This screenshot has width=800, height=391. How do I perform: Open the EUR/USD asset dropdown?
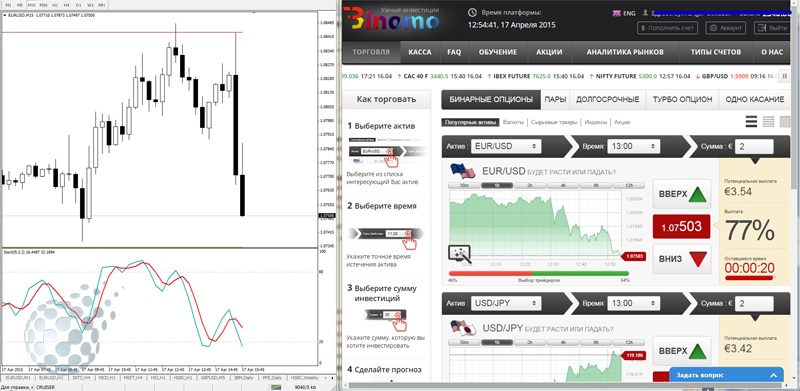click(x=506, y=146)
